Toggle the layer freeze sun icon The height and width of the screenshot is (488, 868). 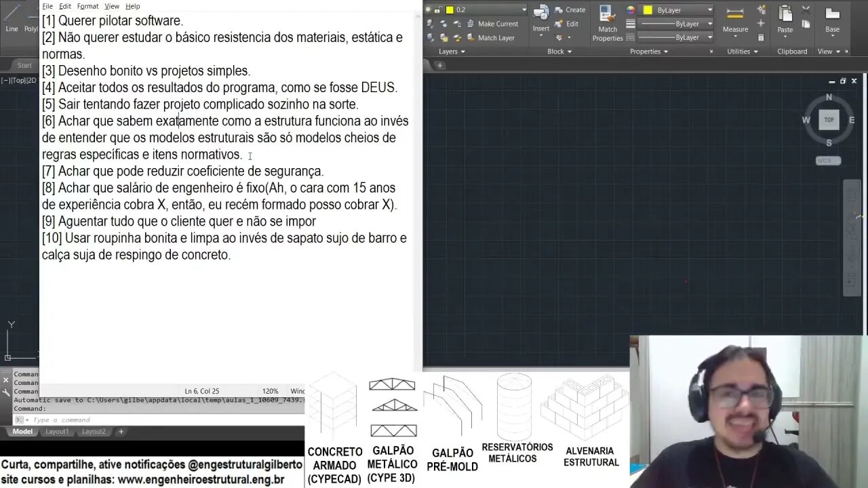coord(429,9)
